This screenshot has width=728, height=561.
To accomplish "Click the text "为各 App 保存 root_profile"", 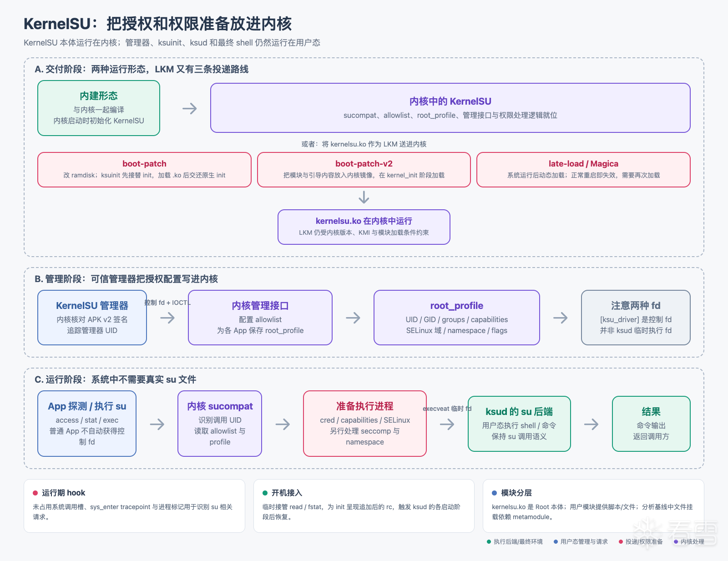I will point(260,330).
